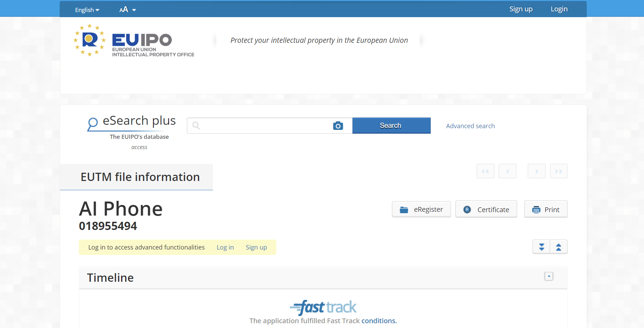Click the Sign up link in header

click(x=521, y=9)
